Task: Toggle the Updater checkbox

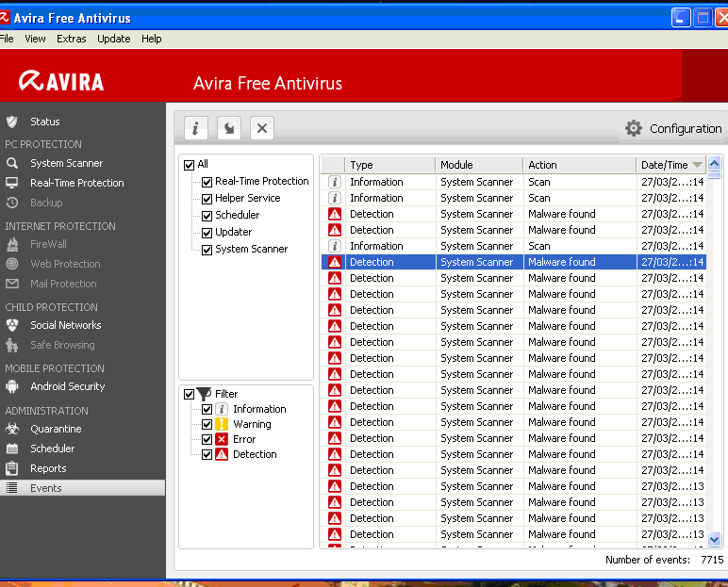Action: (207, 233)
